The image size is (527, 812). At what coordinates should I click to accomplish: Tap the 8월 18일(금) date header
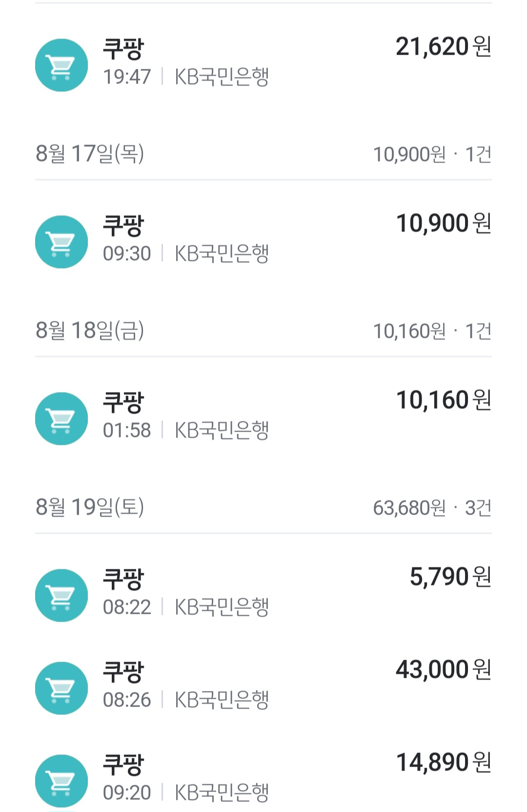pyautogui.click(x=90, y=331)
